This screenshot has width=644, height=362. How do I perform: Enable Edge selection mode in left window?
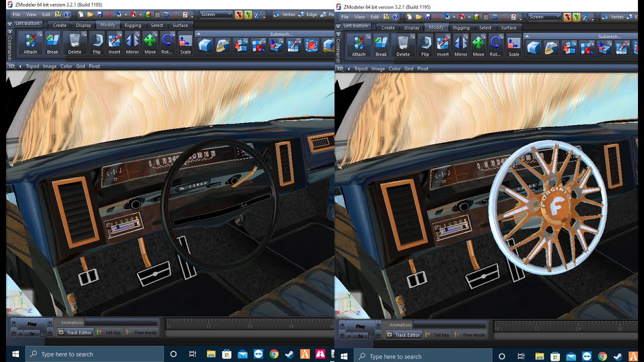308,15
